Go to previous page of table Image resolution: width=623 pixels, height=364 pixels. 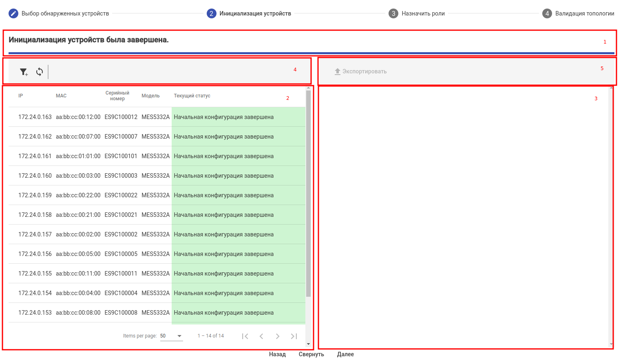pos(261,336)
